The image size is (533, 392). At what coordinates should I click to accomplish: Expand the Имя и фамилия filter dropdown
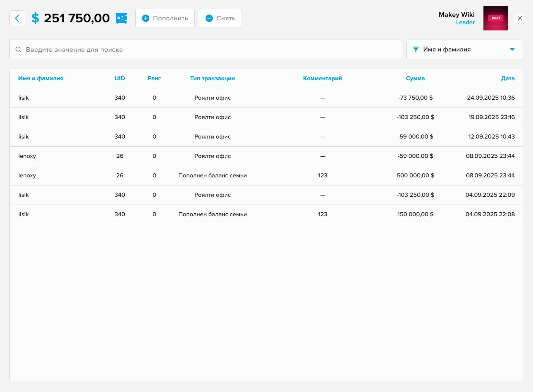tap(512, 50)
